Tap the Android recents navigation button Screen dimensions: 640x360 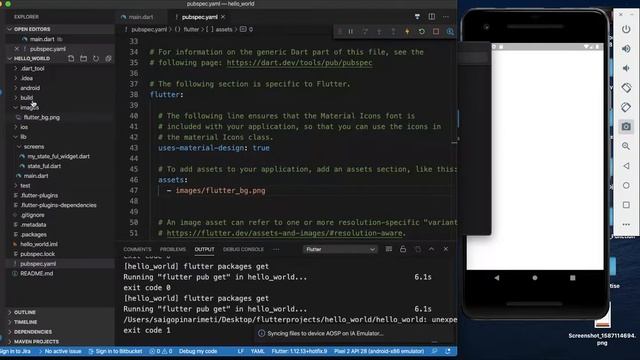tap(573, 278)
